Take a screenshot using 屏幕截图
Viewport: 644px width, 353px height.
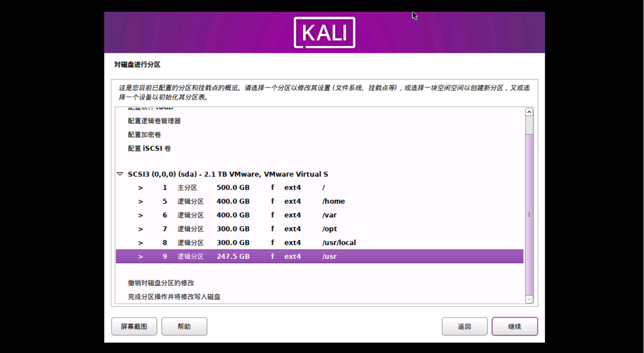point(134,326)
